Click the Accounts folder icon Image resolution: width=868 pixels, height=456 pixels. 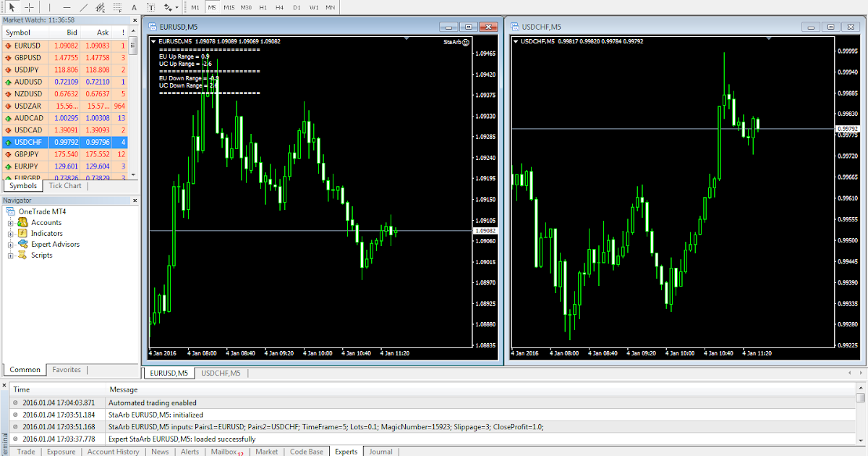pos(23,223)
